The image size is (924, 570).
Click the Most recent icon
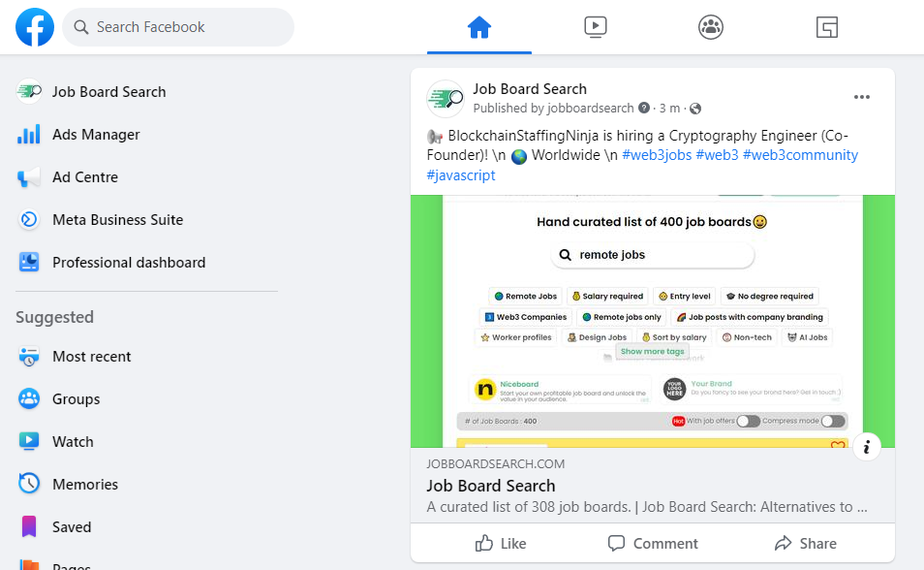coord(29,357)
